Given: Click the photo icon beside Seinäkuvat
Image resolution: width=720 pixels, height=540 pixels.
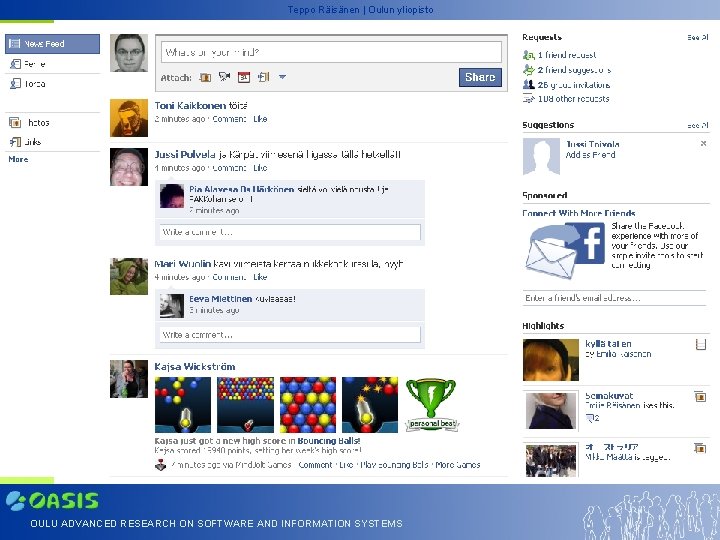Looking at the screenshot, I should tap(700, 396).
